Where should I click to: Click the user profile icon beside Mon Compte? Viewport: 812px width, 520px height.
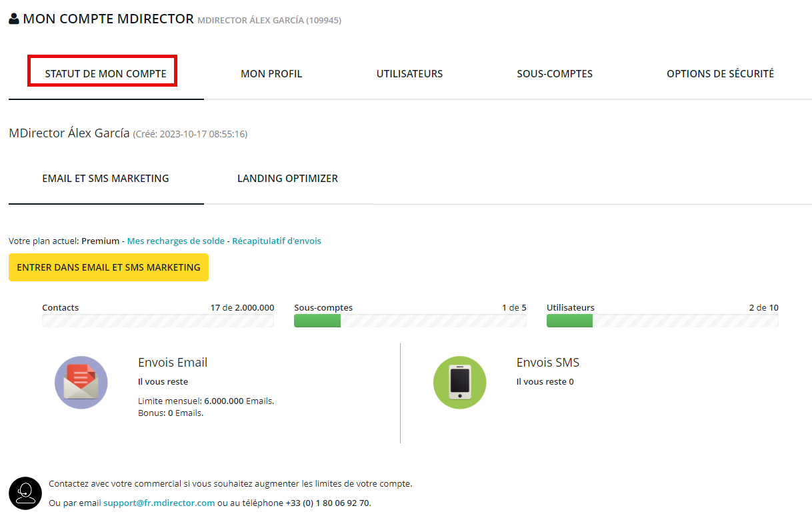(14, 19)
